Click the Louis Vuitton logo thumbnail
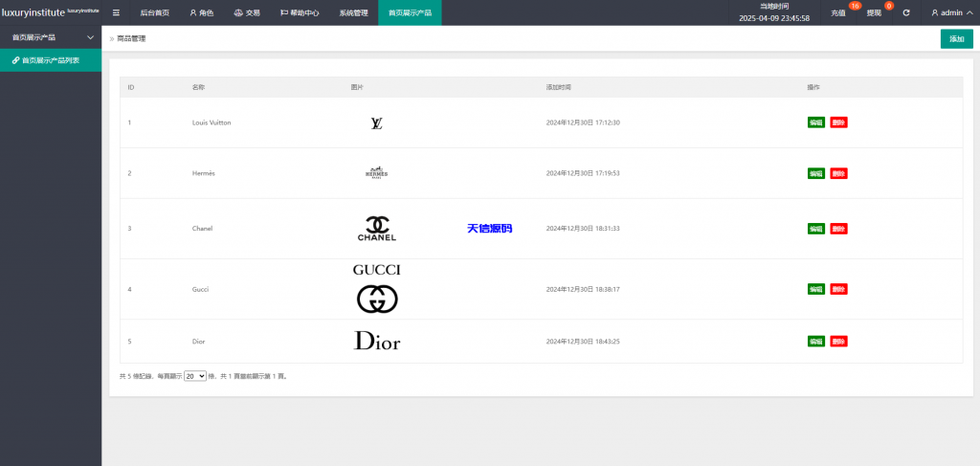Image resolution: width=980 pixels, height=466 pixels. pyautogui.click(x=376, y=123)
